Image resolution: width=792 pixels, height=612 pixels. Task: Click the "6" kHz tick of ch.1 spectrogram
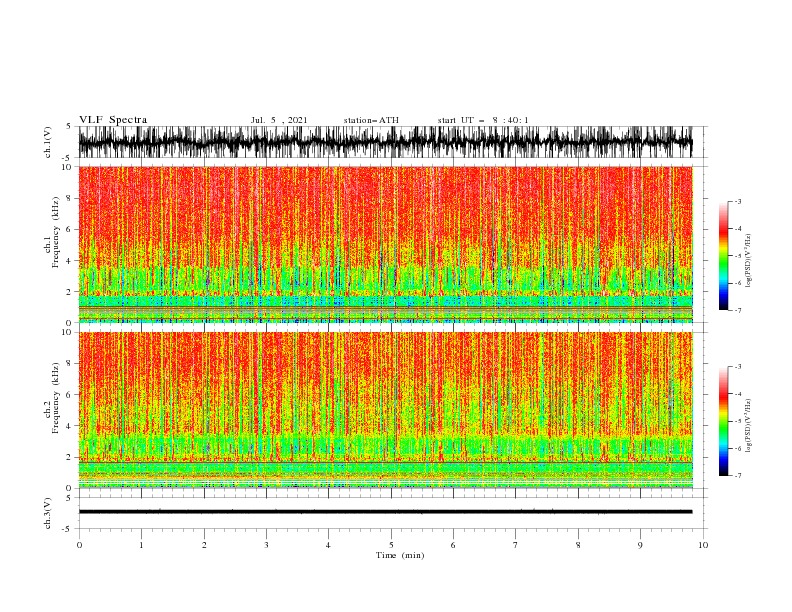point(70,229)
